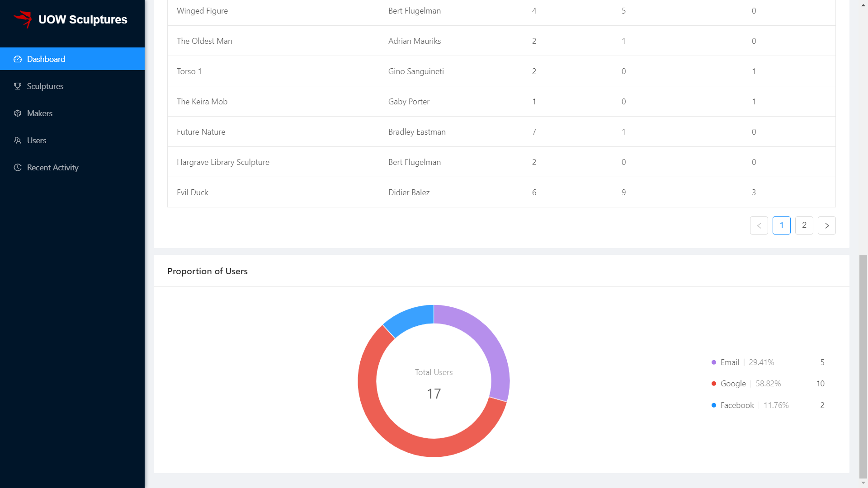Toggle Facebook users chart visibility
The height and width of the screenshot is (488, 868).
737,404
